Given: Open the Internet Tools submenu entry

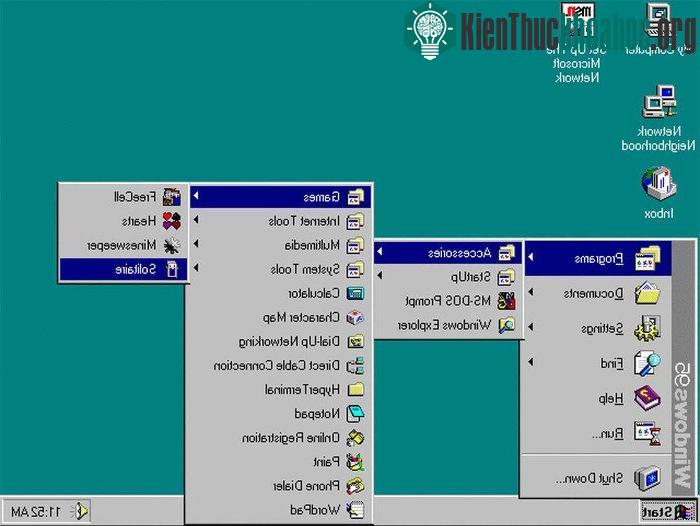Looking at the screenshot, I should pos(280,221).
